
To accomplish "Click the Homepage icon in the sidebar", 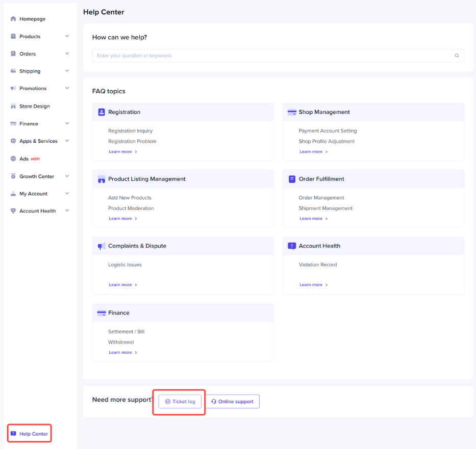I will pos(13,19).
